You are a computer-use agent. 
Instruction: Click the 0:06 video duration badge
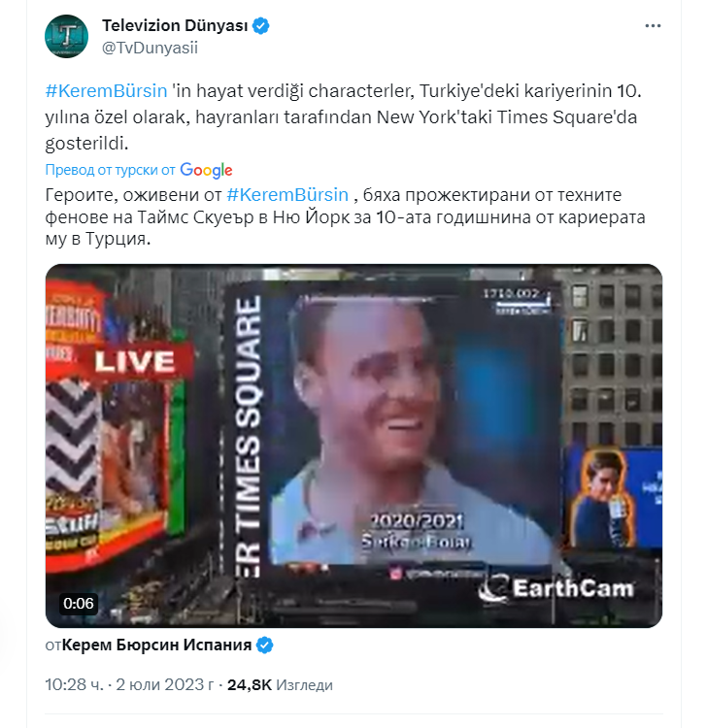coord(79,604)
